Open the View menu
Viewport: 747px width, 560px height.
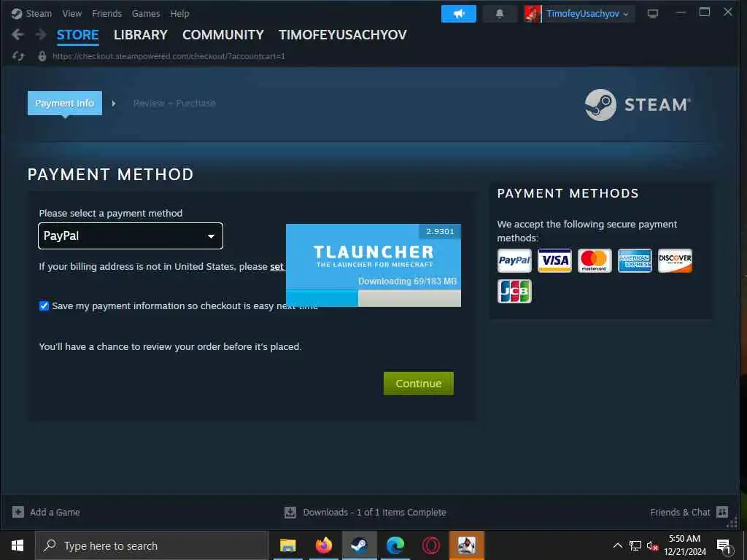pyautogui.click(x=72, y=13)
